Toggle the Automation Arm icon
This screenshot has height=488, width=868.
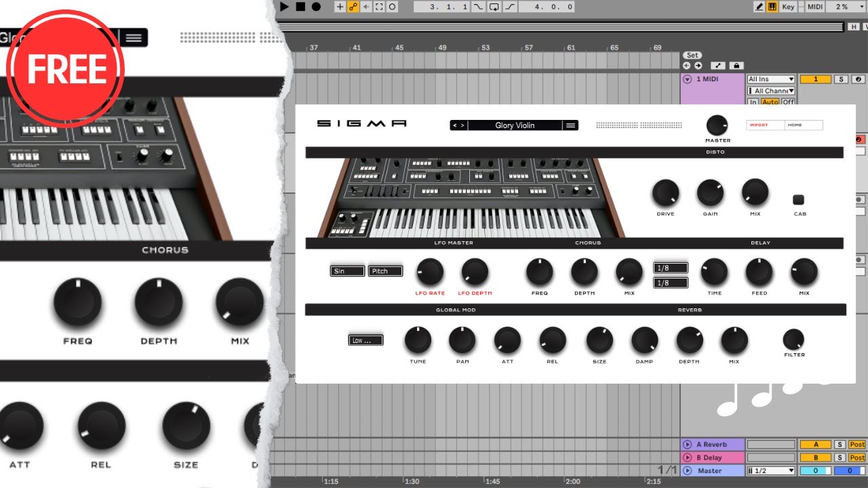click(353, 7)
